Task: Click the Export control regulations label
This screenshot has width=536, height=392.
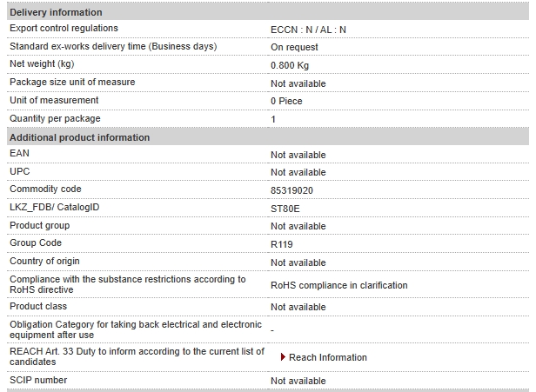Action: [x=64, y=28]
